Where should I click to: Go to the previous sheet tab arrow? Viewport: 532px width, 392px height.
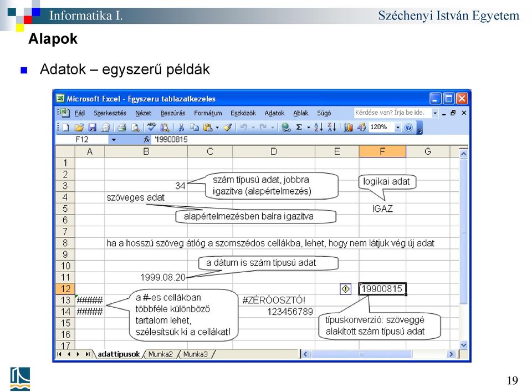coord(69,354)
